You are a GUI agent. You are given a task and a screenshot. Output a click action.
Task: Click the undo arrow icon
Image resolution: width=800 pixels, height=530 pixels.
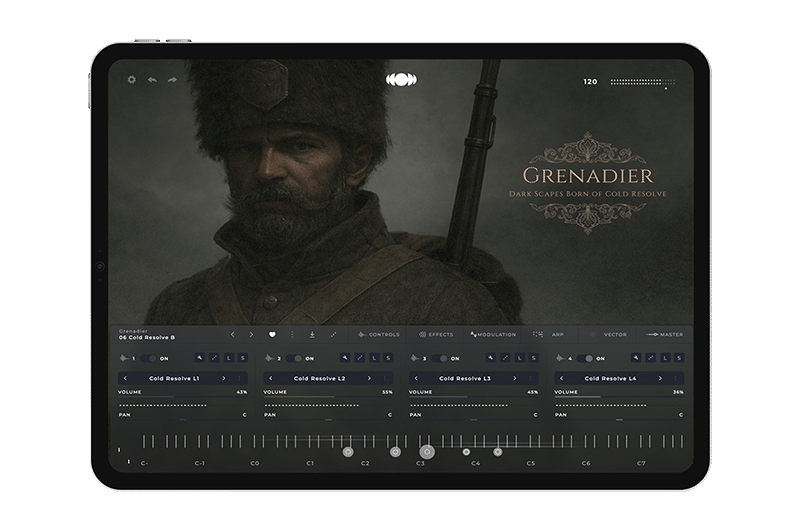pyautogui.click(x=152, y=80)
